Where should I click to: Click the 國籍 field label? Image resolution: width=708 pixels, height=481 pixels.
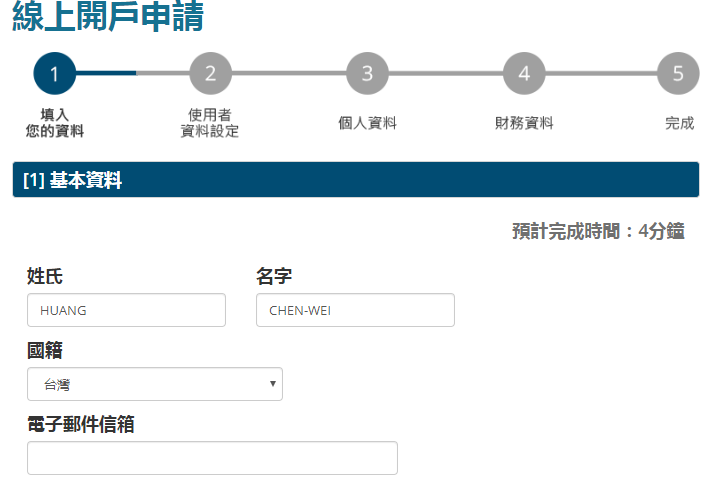click(45, 350)
